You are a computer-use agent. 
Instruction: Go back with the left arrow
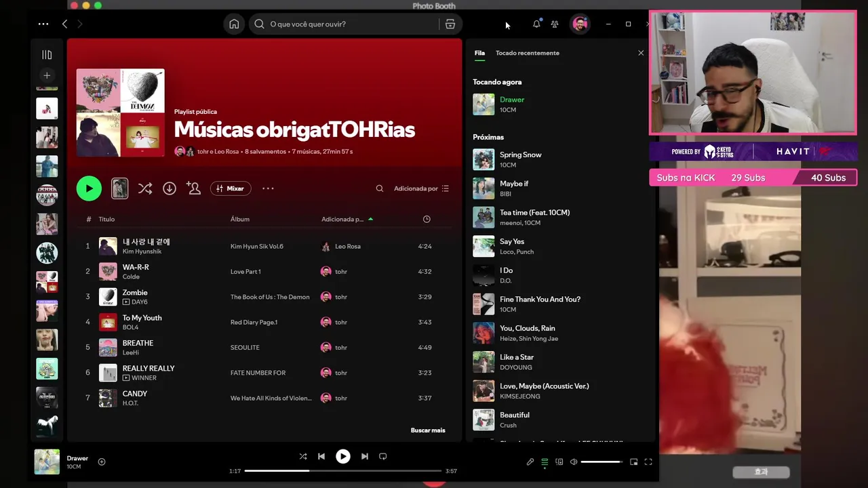click(x=64, y=24)
